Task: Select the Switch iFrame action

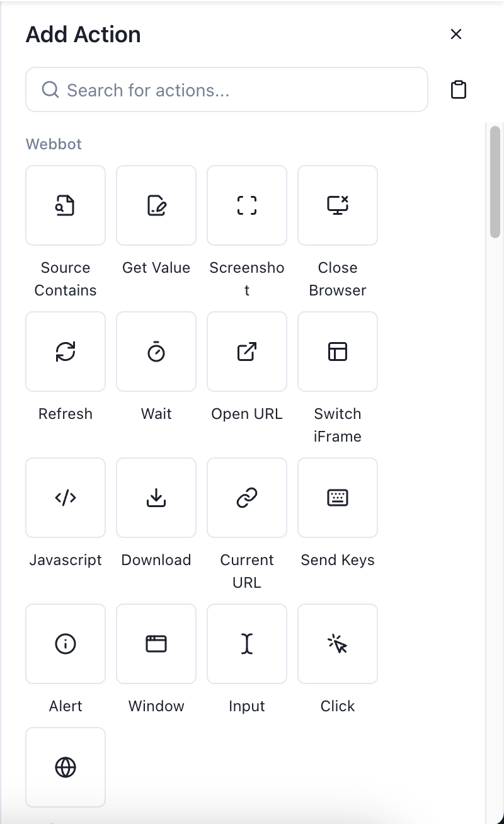Action: [338, 352]
